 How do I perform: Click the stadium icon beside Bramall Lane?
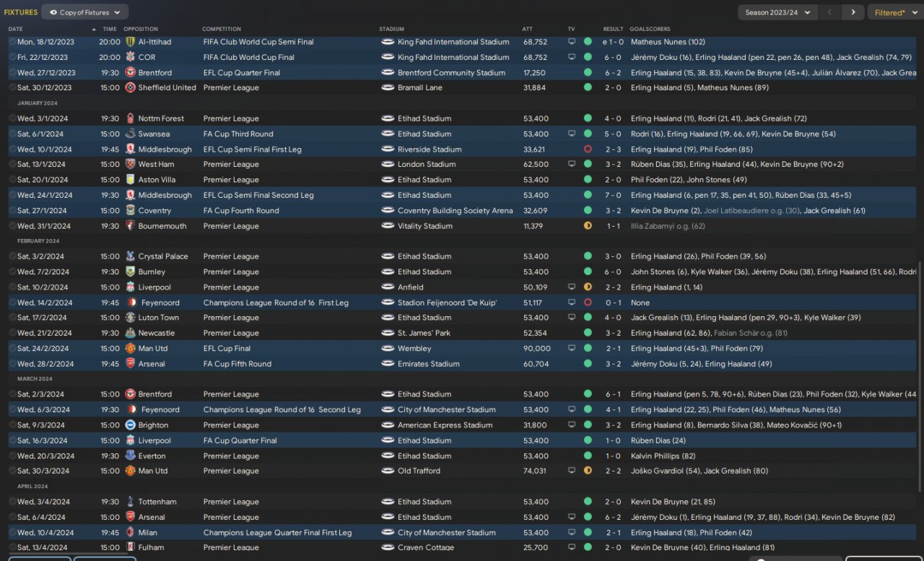388,87
